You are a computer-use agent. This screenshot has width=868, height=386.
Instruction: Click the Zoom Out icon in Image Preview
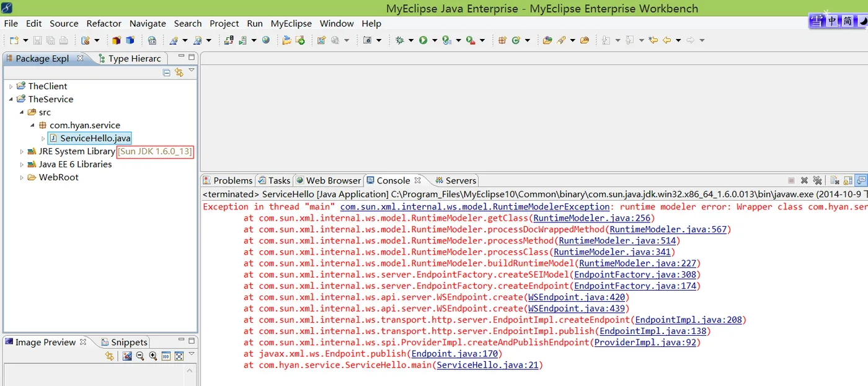tap(140, 356)
